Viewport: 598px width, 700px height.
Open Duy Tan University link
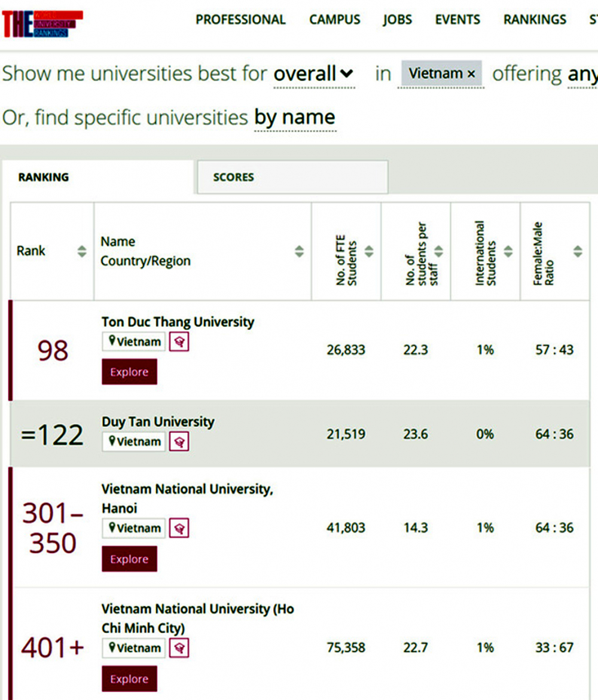[158, 422]
